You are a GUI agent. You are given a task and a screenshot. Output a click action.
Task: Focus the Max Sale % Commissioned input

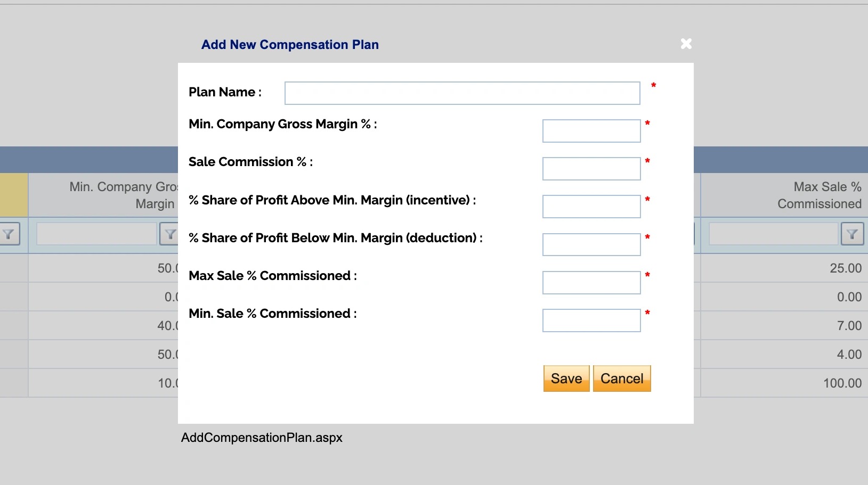[x=591, y=283]
